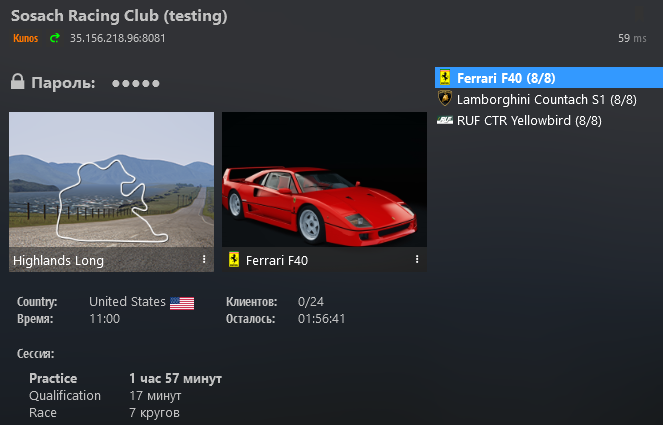Click the Ferrari badge under the car preview
This screenshot has width=663, height=425.
point(234,260)
